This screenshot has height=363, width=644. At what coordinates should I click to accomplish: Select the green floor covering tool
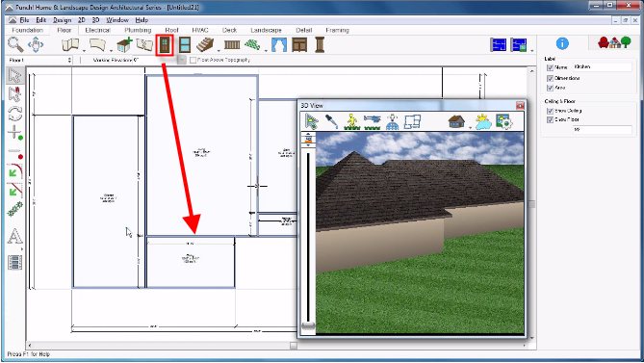252,44
